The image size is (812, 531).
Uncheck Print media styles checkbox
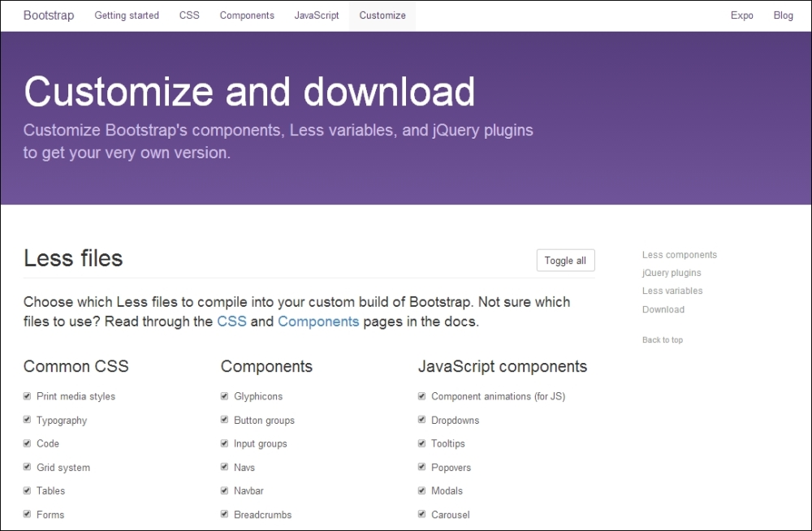tap(27, 395)
